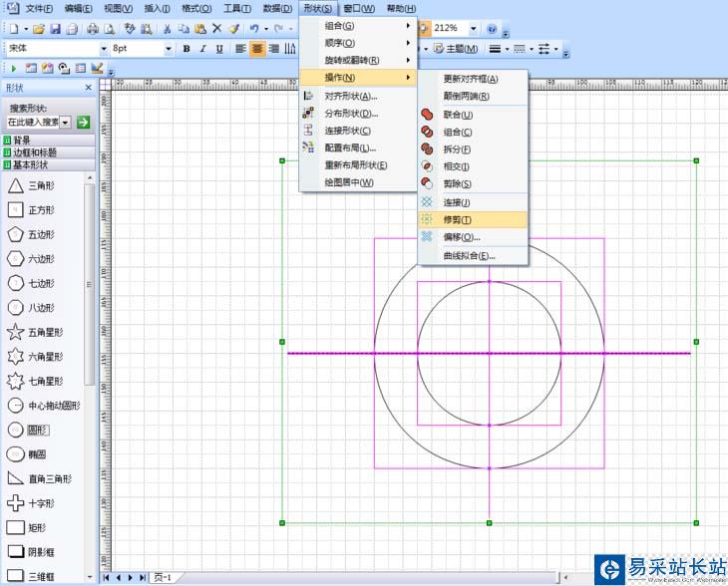This screenshot has width=728, height=586.
Task: Open the 212% zoom level dropdown
Action: click(x=473, y=29)
